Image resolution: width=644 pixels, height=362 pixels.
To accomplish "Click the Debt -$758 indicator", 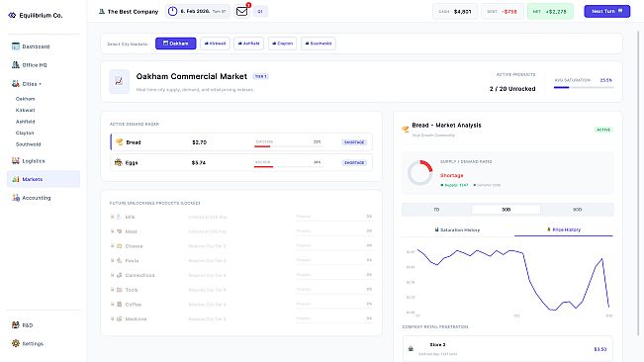I will (503, 12).
